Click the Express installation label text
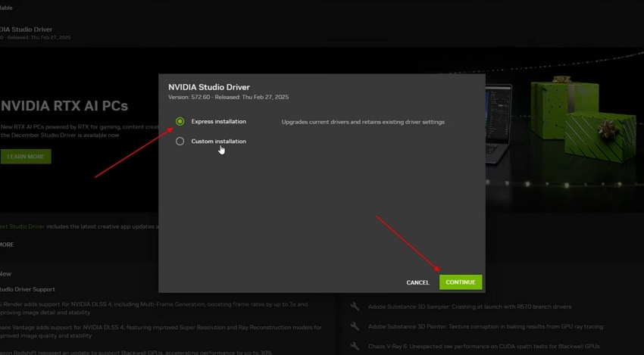The image size is (644, 355). tap(218, 121)
